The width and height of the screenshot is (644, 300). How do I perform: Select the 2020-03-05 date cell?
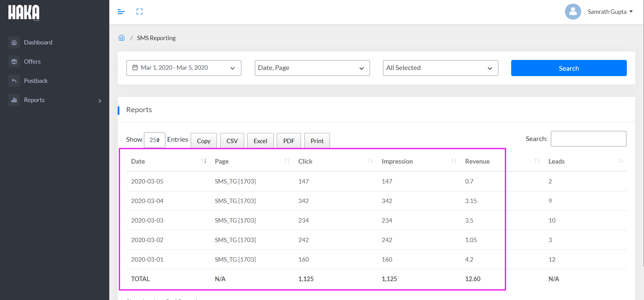(x=147, y=181)
